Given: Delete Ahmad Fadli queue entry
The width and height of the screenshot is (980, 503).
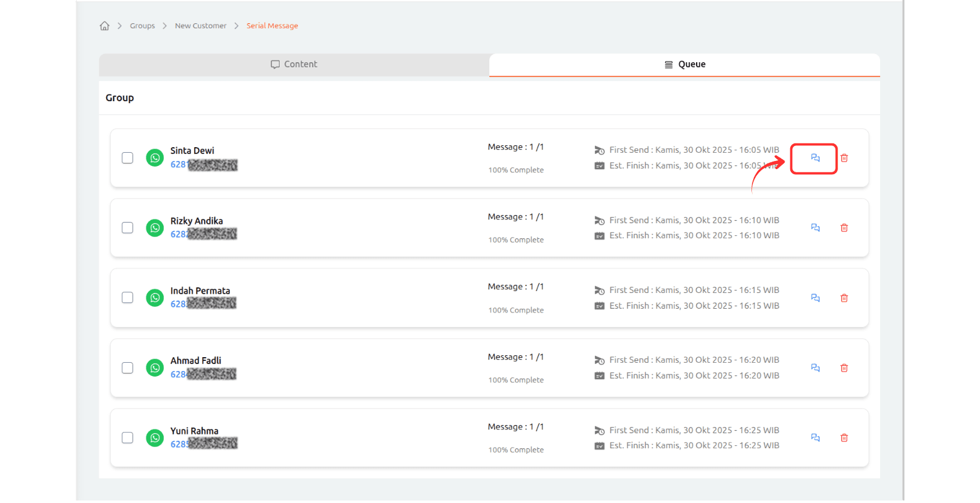Looking at the screenshot, I should click(844, 368).
